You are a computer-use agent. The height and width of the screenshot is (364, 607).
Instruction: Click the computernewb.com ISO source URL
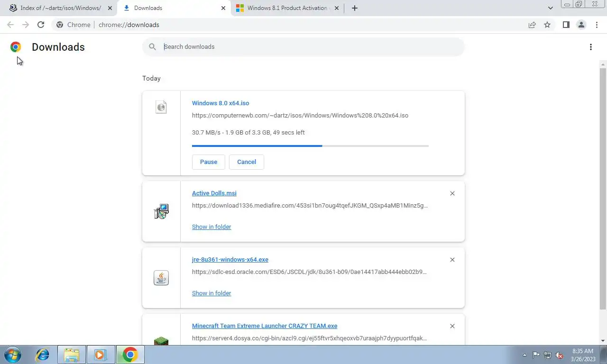click(x=300, y=116)
